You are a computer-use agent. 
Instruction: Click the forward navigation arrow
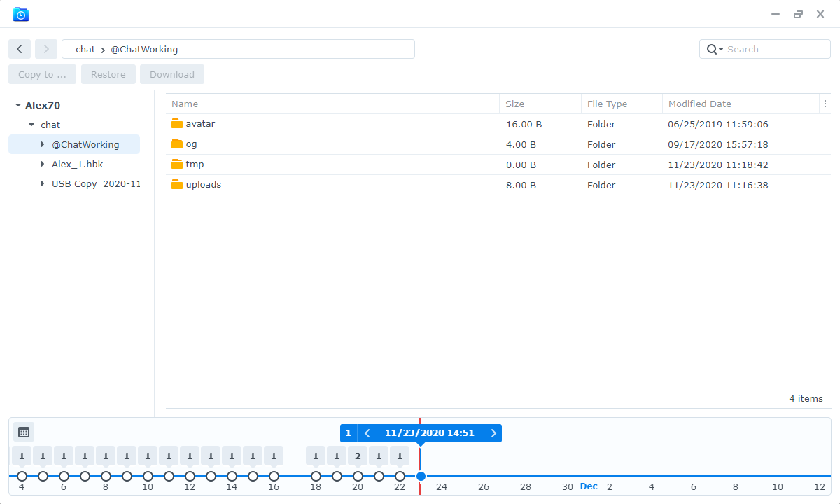[x=45, y=48]
